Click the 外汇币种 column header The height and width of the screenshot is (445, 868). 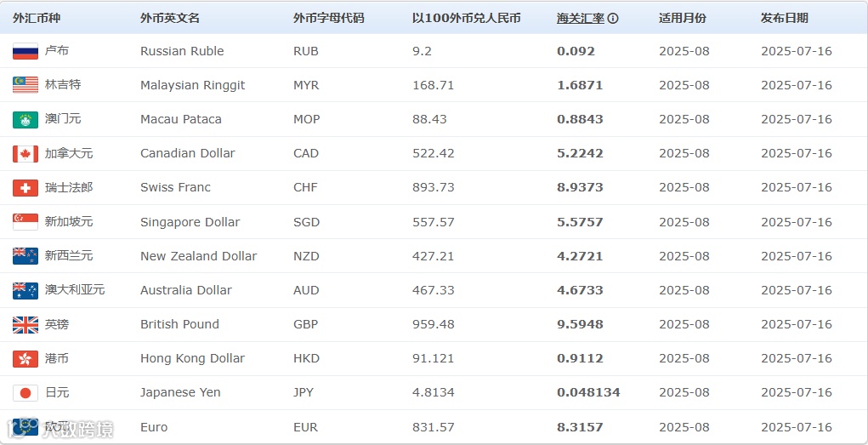click(x=37, y=18)
